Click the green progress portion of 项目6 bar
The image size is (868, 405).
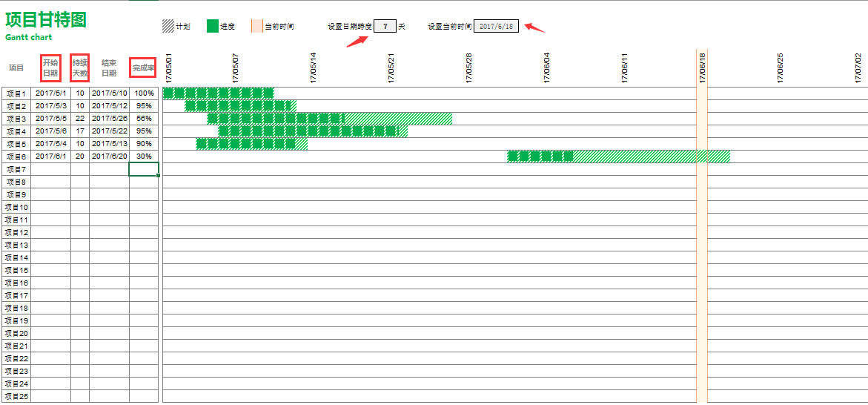[x=540, y=157]
